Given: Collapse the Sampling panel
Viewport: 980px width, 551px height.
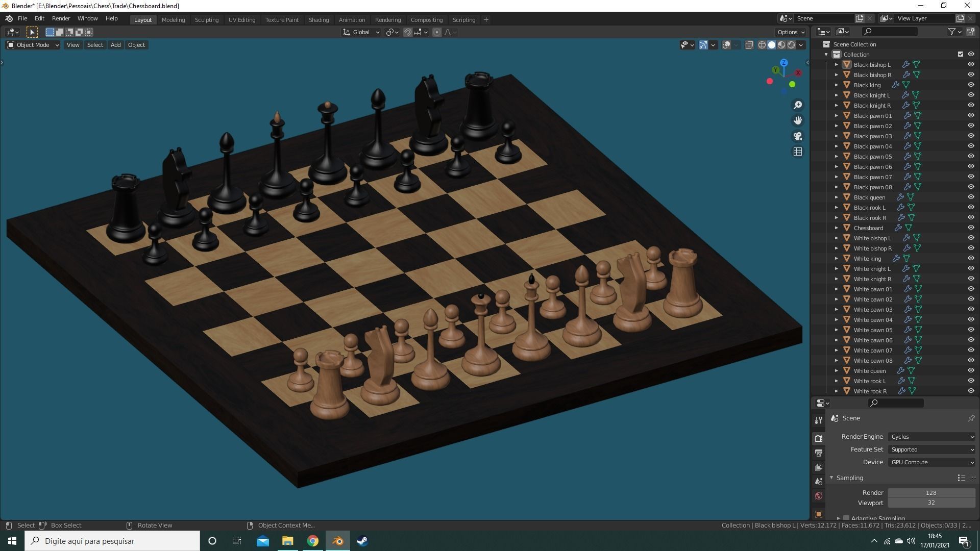Looking at the screenshot, I should click(x=831, y=478).
